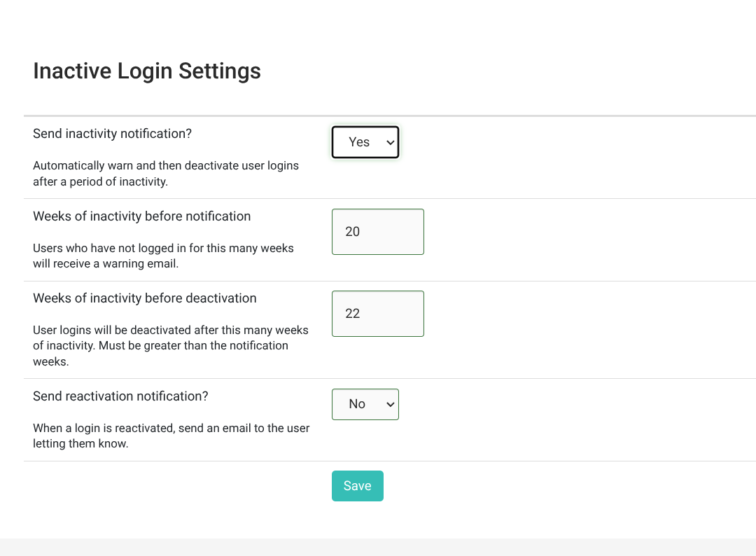Click the Inactive Login Settings heading
This screenshot has width=756, height=556.
coord(146,71)
